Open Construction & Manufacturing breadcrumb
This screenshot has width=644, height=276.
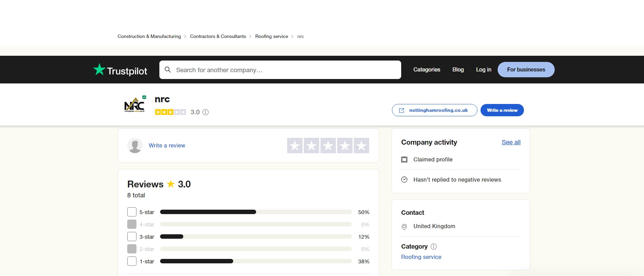[149, 36]
